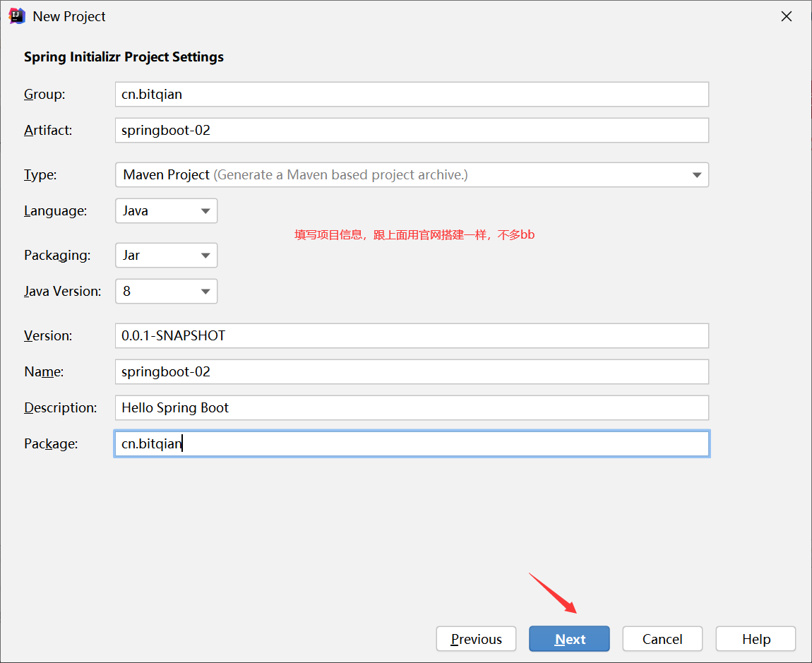Click the Type label
This screenshot has width=812, height=663.
click(x=40, y=174)
